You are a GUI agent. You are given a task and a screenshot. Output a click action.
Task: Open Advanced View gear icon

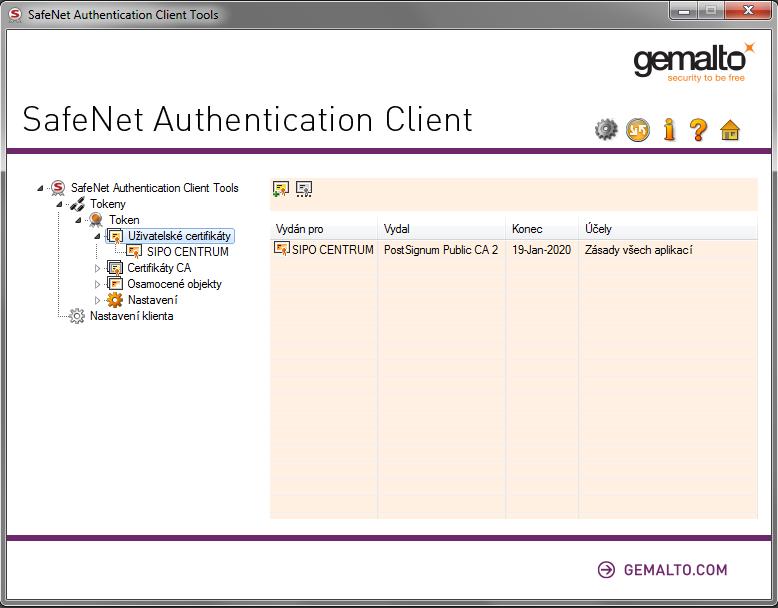[x=606, y=130]
